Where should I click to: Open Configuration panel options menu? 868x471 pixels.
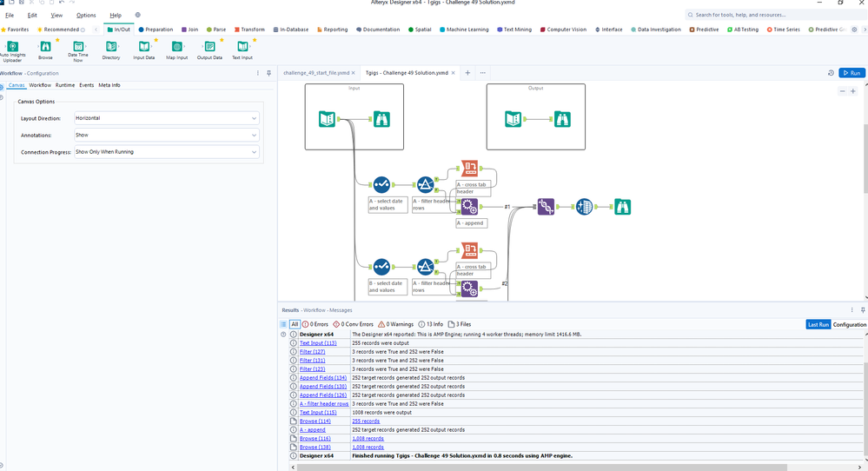(257, 73)
